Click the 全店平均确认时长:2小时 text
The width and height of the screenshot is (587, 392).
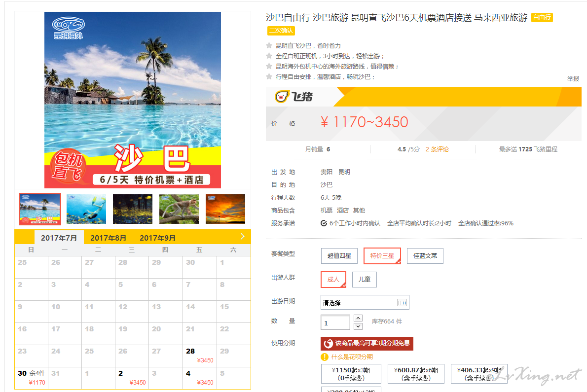419,223
